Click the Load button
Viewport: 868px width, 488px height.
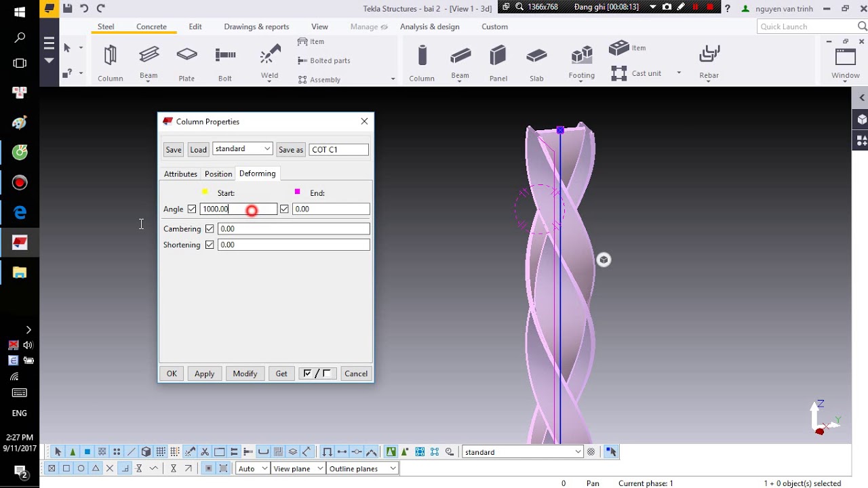coord(198,150)
